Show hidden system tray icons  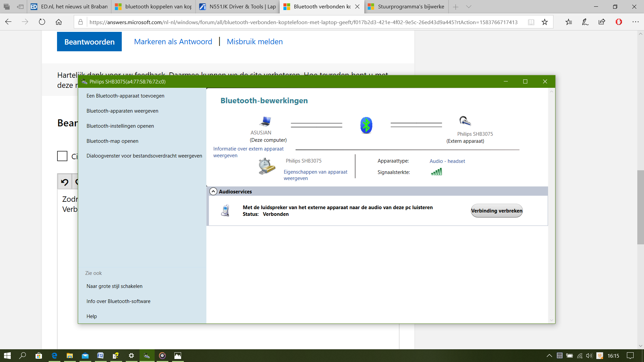[x=549, y=356]
